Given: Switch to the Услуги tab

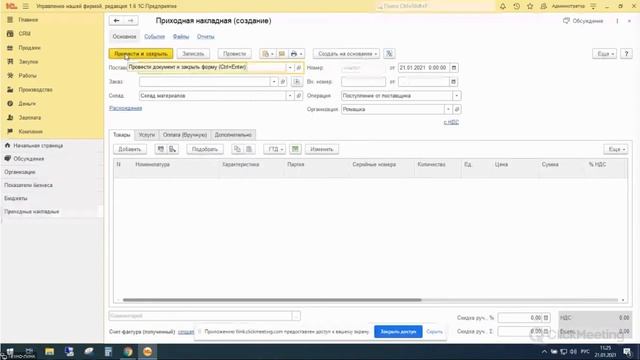Looking at the screenshot, I should tap(147, 135).
